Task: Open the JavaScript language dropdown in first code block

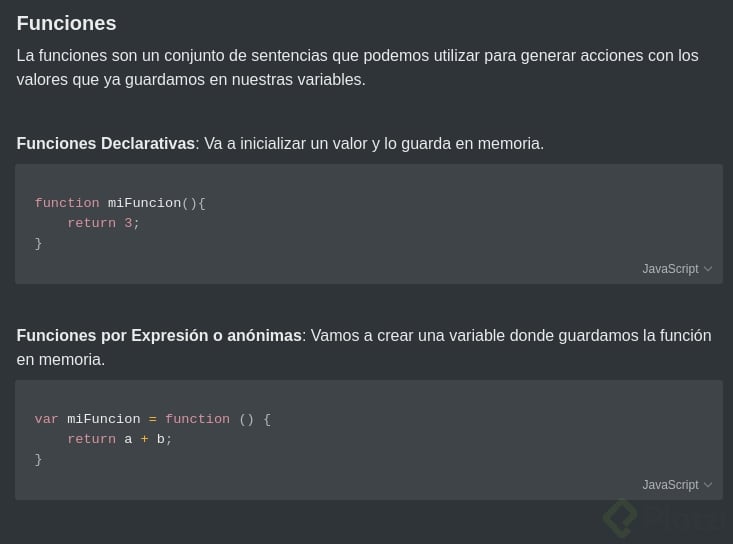Action: (677, 269)
